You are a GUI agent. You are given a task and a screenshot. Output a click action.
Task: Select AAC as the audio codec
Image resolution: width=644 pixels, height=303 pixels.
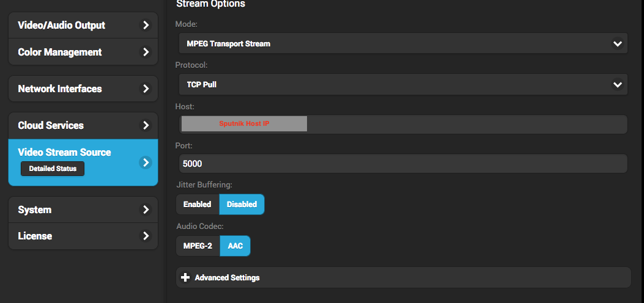tap(235, 246)
